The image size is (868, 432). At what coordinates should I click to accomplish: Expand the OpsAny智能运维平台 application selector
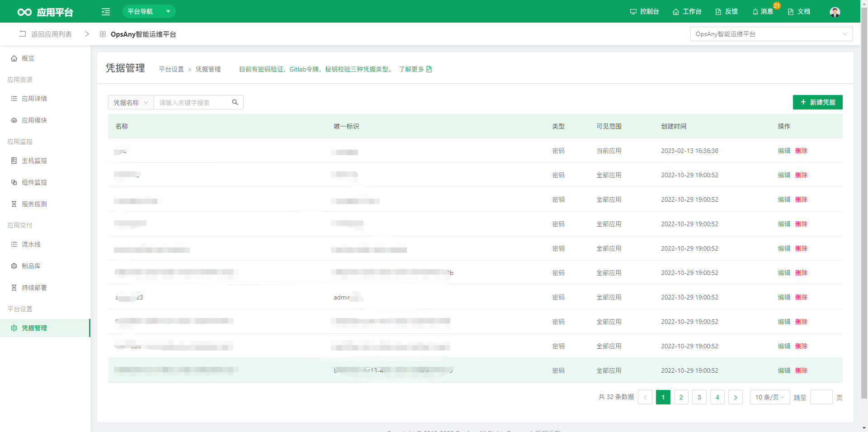[771, 34]
